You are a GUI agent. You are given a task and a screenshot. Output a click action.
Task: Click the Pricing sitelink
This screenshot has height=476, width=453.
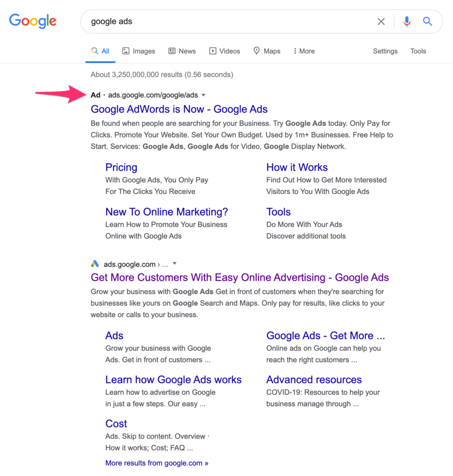pos(121,167)
